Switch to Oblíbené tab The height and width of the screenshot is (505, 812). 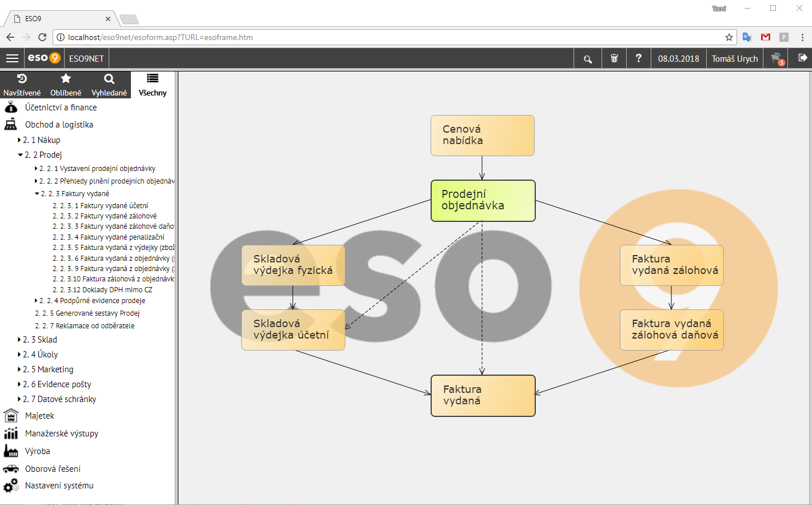(66, 85)
